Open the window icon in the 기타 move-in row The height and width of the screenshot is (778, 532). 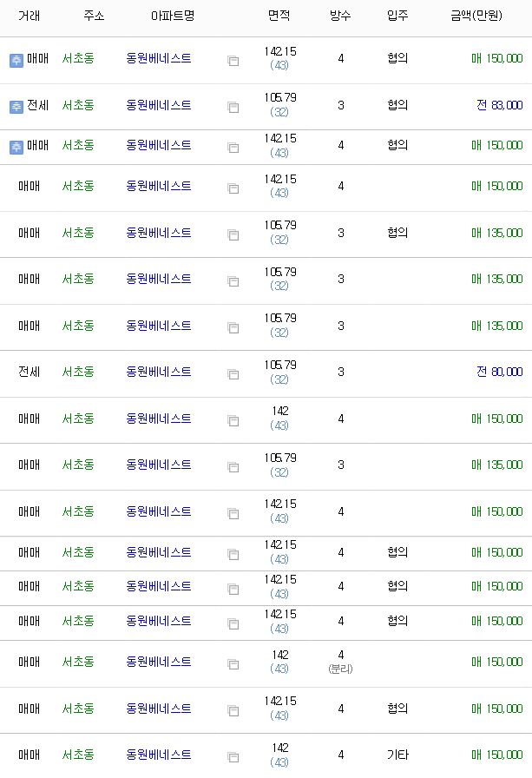coord(233,757)
